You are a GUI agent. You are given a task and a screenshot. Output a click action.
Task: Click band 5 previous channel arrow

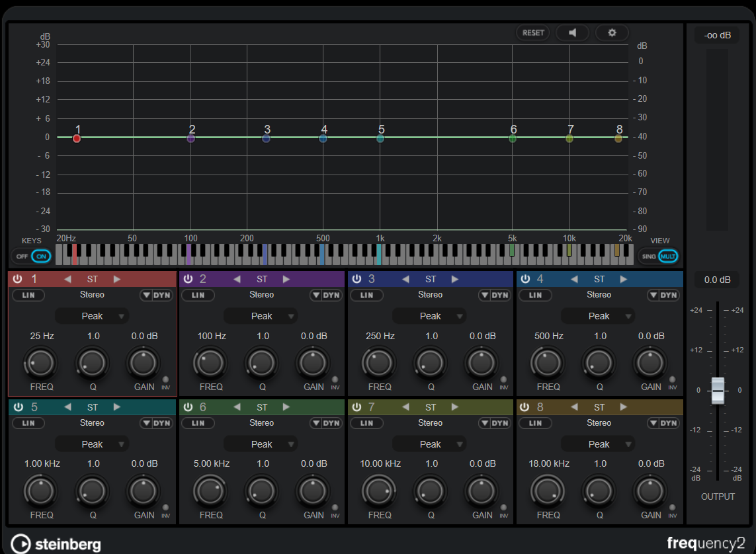[x=67, y=407]
